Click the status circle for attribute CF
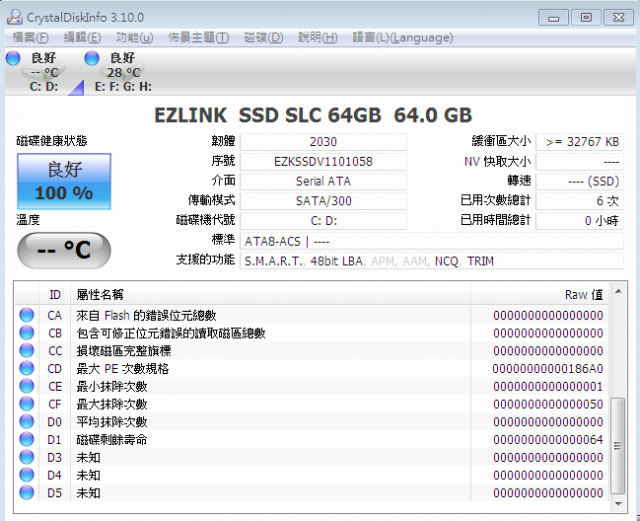 tap(27, 404)
